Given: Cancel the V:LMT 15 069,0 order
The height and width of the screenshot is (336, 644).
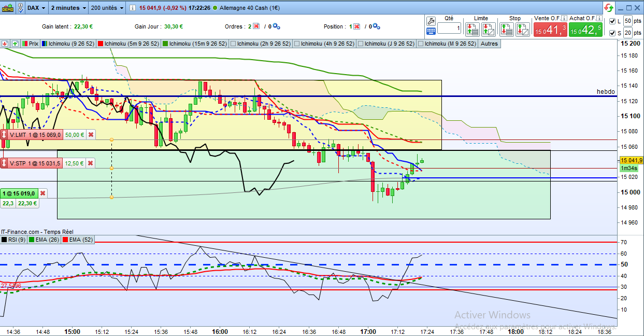Looking at the screenshot, I should coord(91,134).
